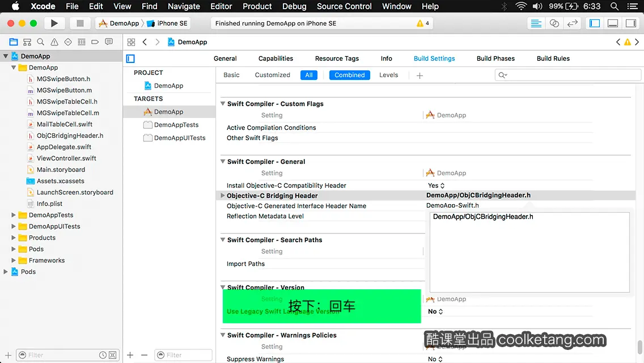Select the Combined view option
644x363 pixels.
coord(350,75)
